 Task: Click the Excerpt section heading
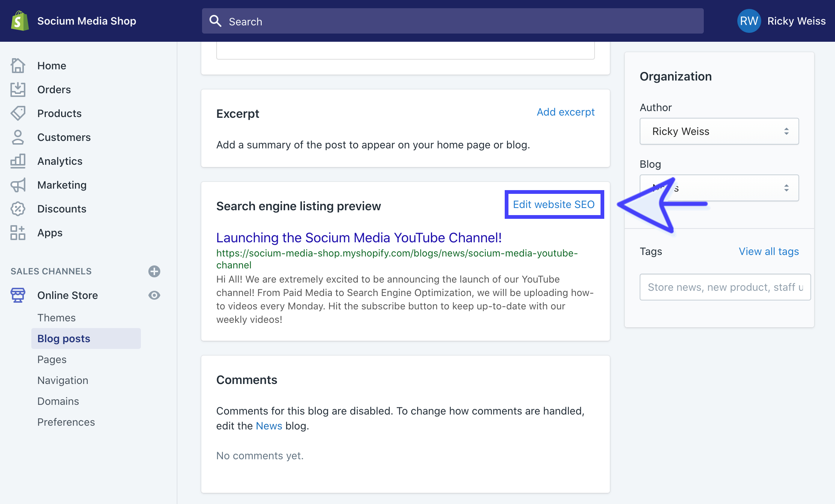click(237, 113)
